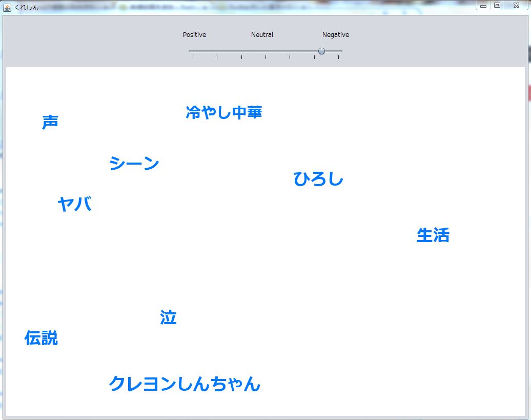The height and width of the screenshot is (420, 531).
Task: Select the word 生活
Action: pyautogui.click(x=433, y=235)
